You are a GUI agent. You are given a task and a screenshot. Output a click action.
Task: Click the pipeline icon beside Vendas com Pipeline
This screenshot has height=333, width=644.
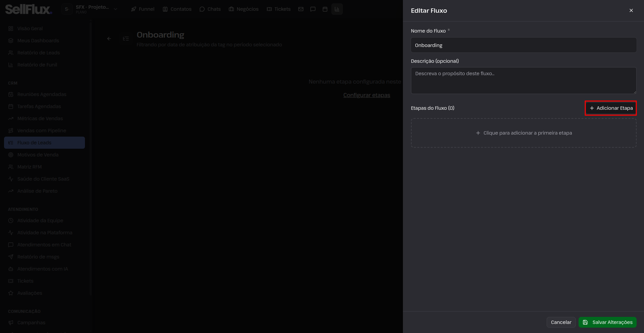11,131
